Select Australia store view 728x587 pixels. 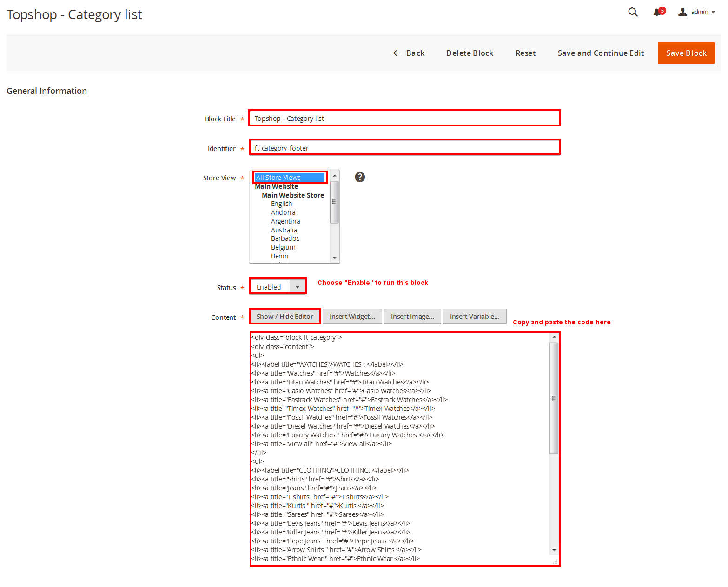pyautogui.click(x=284, y=230)
